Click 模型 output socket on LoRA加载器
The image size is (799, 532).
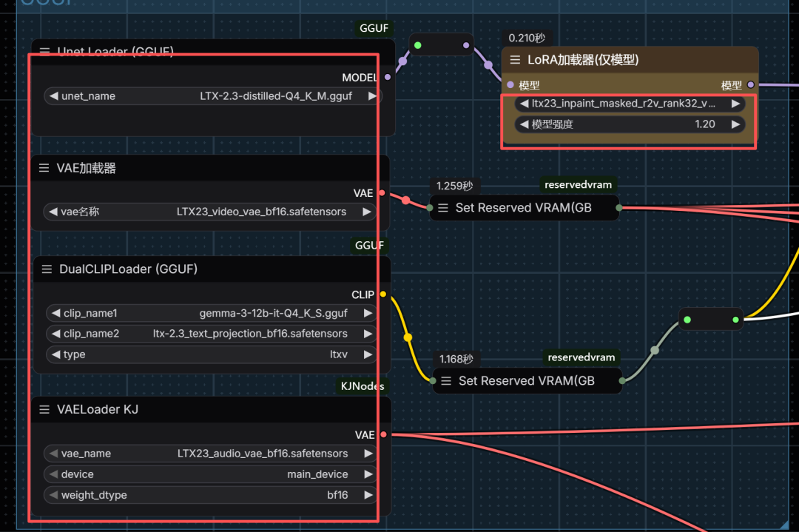tap(751, 84)
